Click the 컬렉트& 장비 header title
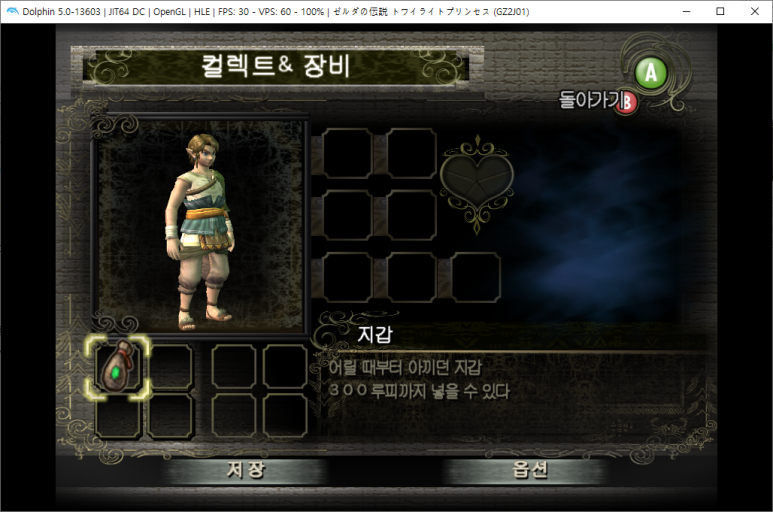The width and height of the screenshot is (773, 512). coord(276,66)
